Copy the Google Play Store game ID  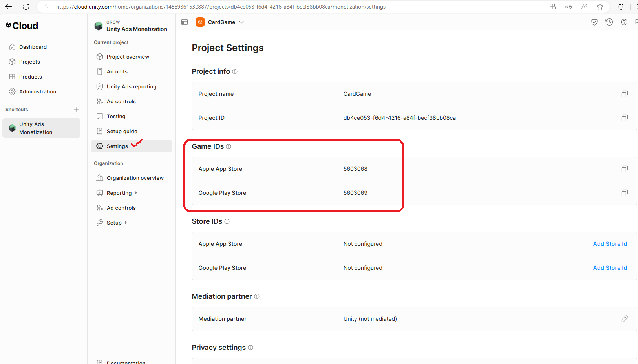(625, 193)
